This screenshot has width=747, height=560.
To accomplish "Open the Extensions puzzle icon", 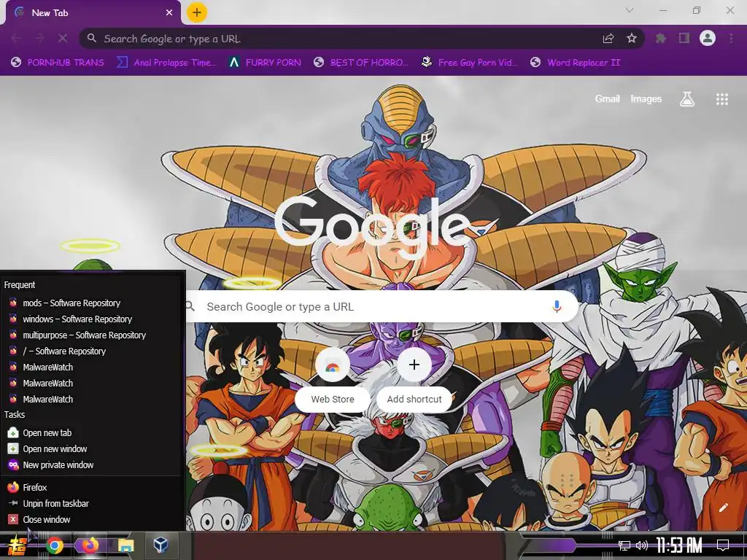I will click(x=661, y=38).
